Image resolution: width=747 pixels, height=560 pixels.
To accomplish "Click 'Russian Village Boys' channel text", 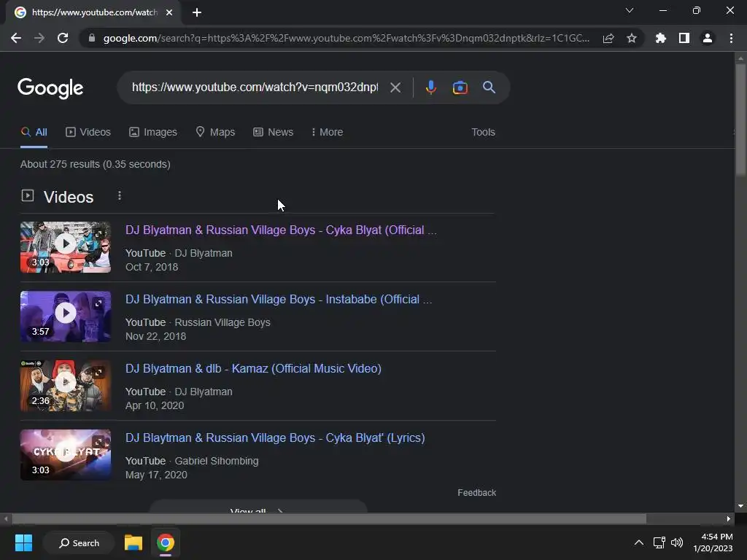I will [x=222, y=322].
